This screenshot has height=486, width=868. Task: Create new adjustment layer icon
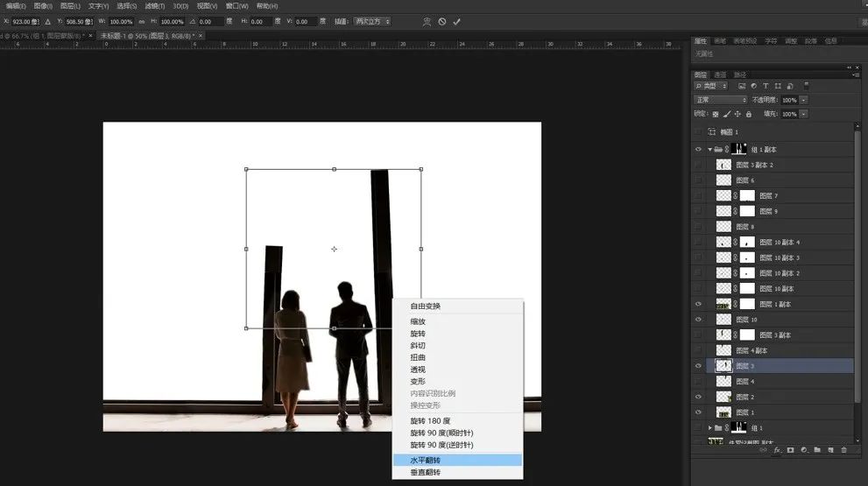[804, 450]
